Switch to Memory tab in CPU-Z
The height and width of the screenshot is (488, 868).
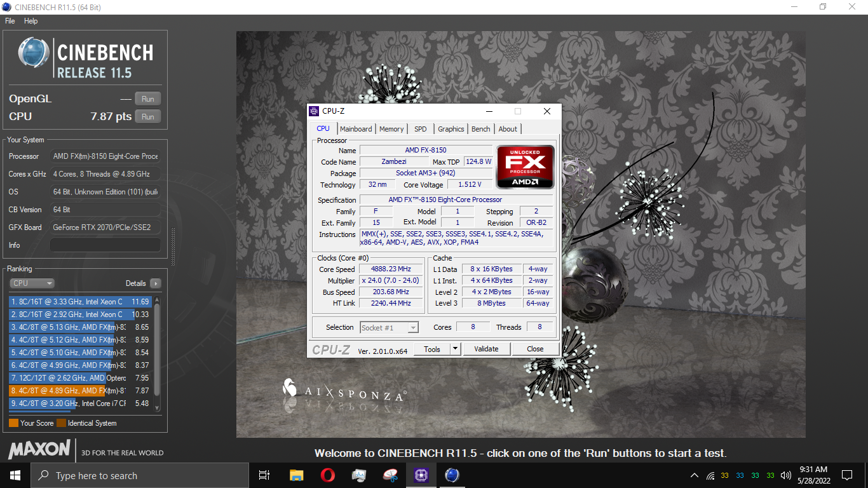pos(391,129)
